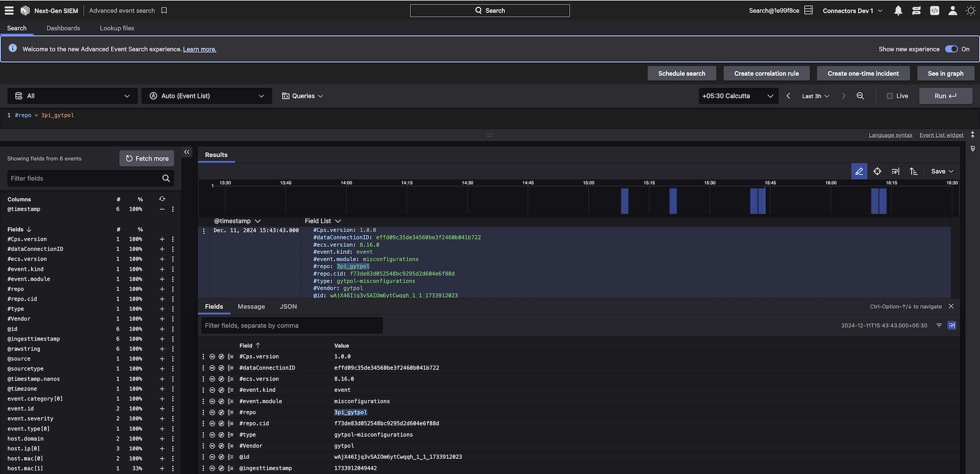Image resolution: width=980 pixels, height=474 pixels.
Task: Switch to the Dashboards tab
Action: [63, 28]
